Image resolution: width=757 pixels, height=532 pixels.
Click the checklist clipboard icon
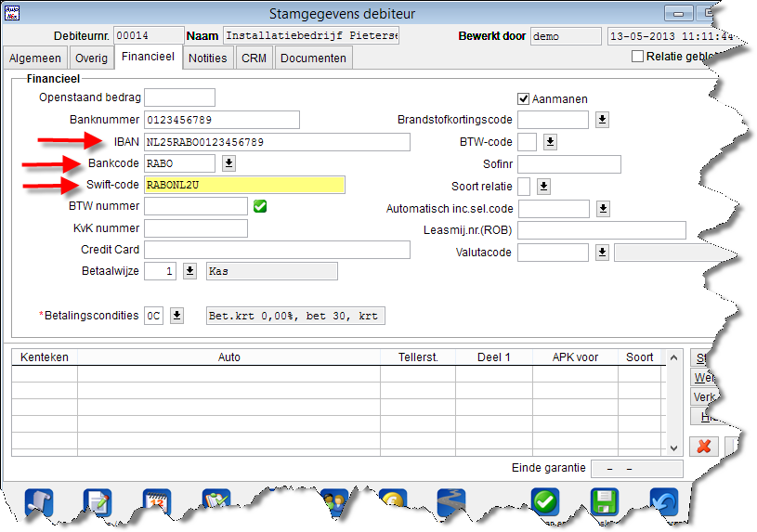click(216, 500)
